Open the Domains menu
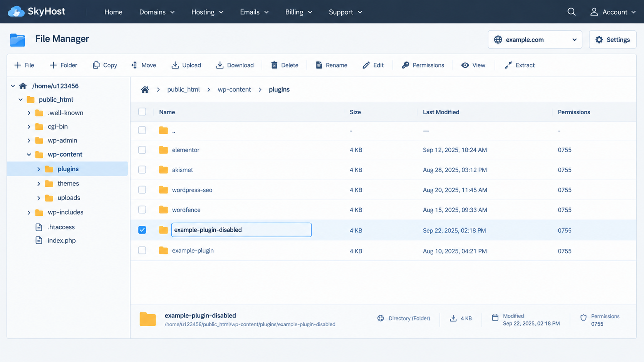The image size is (644, 362). [x=157, y=12]
